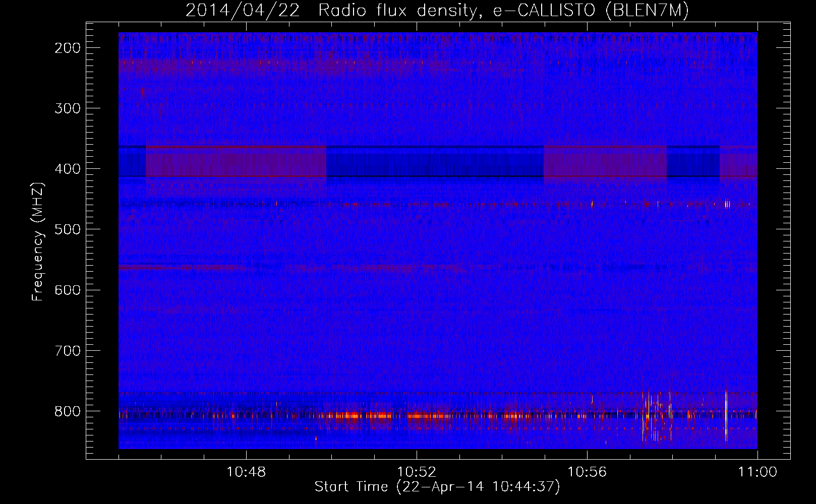Click the 300 frequency tick label
Viewport: 816px width, 504px height.
67,108
